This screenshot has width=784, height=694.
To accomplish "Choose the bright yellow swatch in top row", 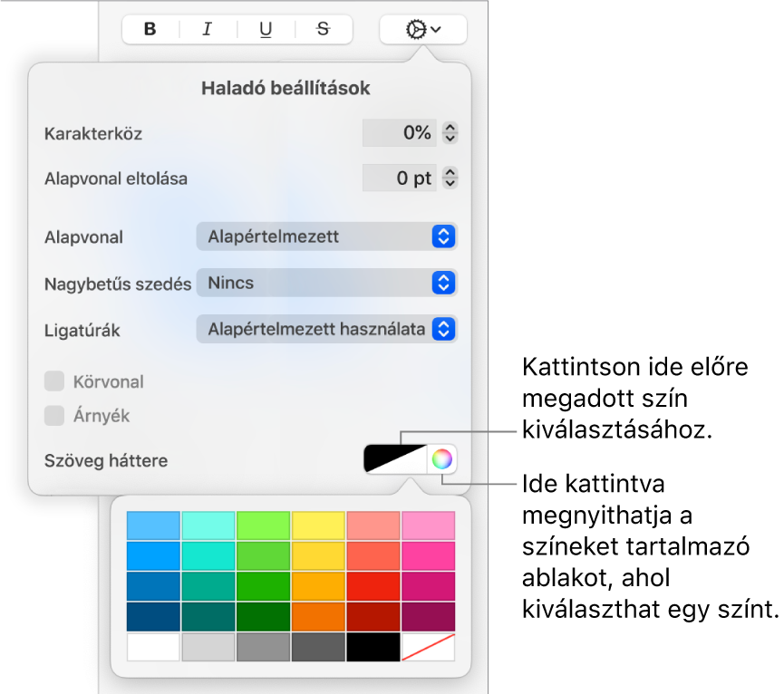I will (x=319, y=525).
